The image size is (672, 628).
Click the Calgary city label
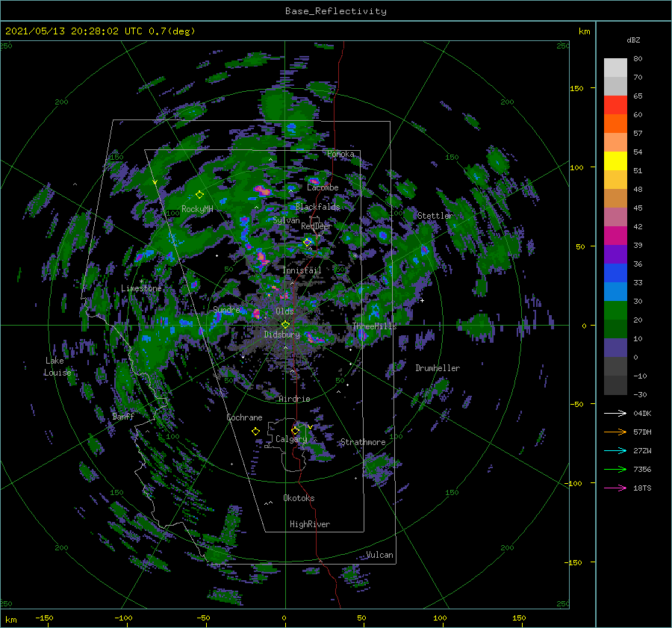point(291,439)
